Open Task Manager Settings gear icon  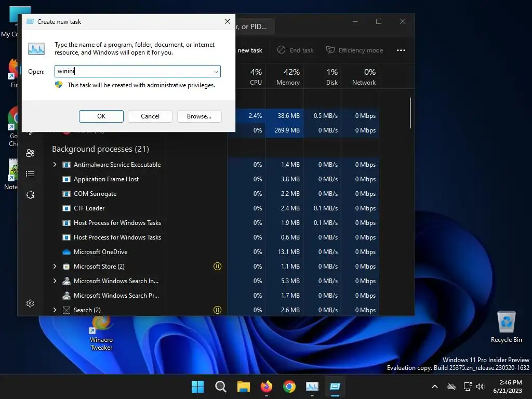click(30, 303)
